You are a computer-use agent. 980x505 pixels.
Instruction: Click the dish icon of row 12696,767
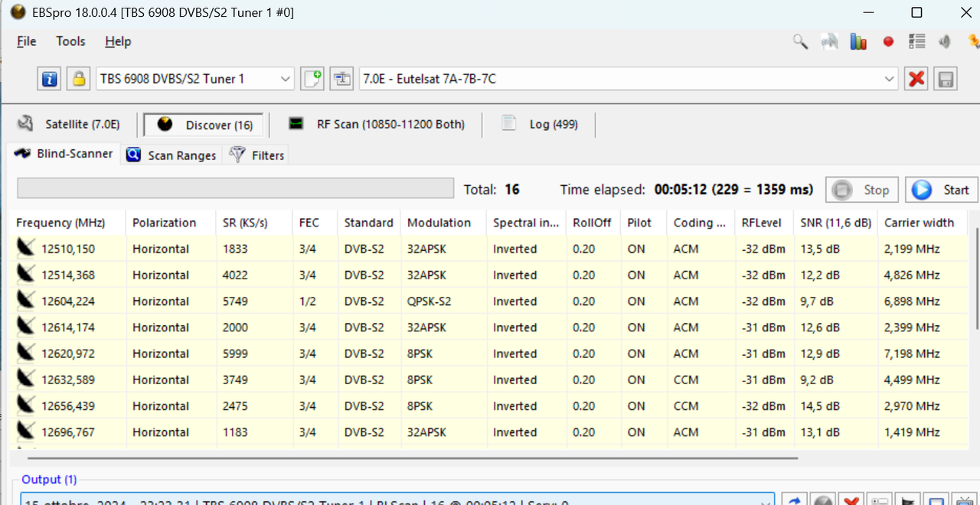coord(25,432)
